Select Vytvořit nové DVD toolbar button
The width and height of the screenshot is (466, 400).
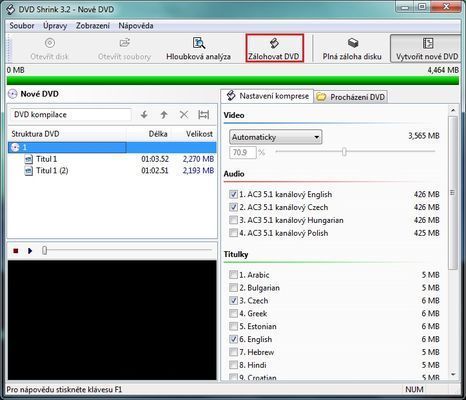[427, 48]
